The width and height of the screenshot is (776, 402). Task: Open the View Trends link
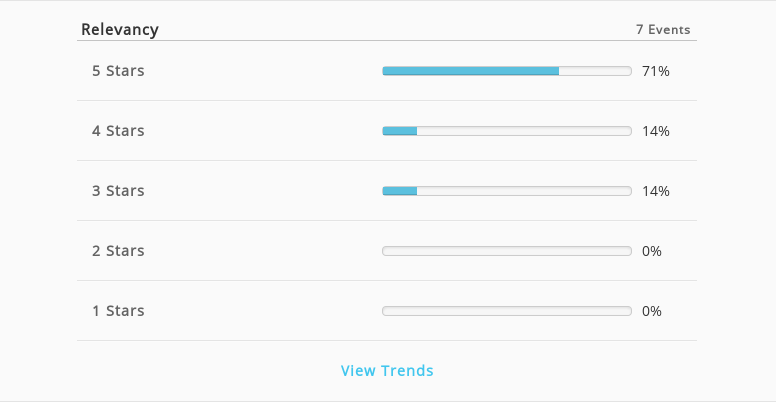point(387,370)
